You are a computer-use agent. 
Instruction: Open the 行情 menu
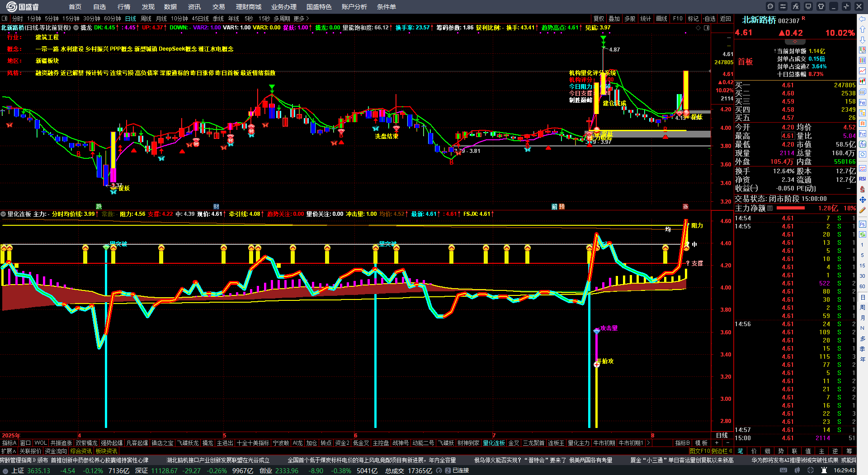pyautogui.click(x=124, y=7)
